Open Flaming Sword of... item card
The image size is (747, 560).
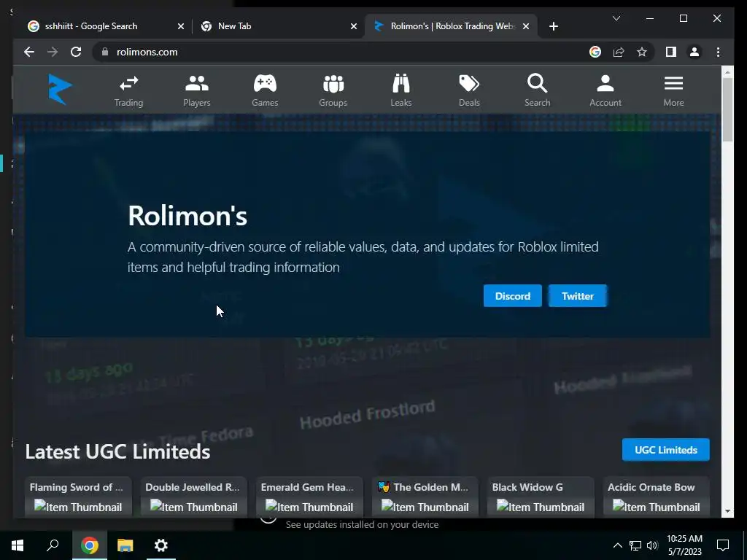pos(77,497)
